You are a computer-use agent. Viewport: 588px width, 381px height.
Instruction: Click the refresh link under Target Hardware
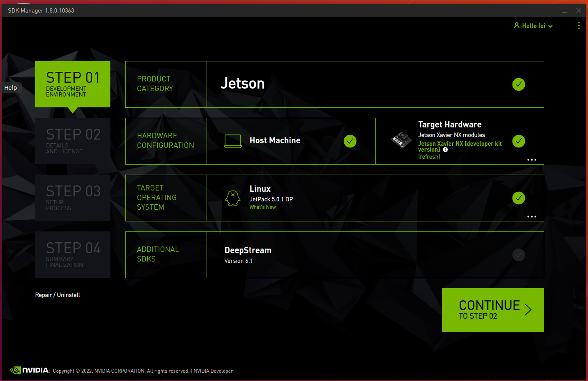(x=429, y=157)
